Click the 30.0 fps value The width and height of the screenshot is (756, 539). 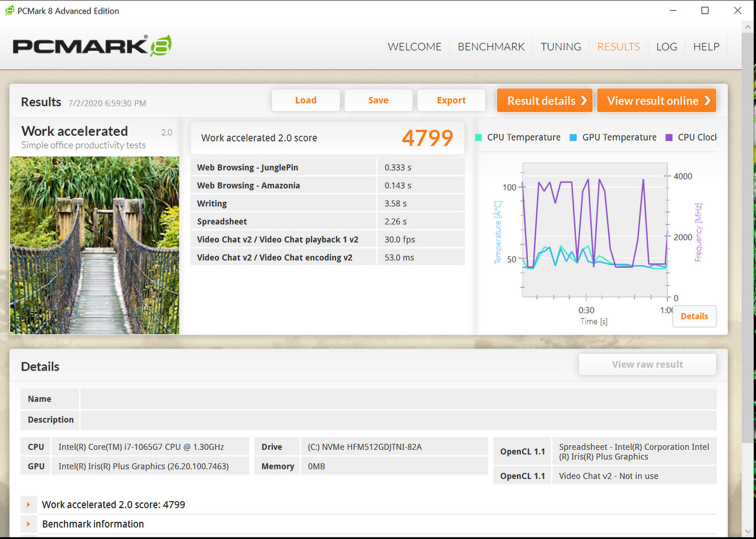click(400, 240)
